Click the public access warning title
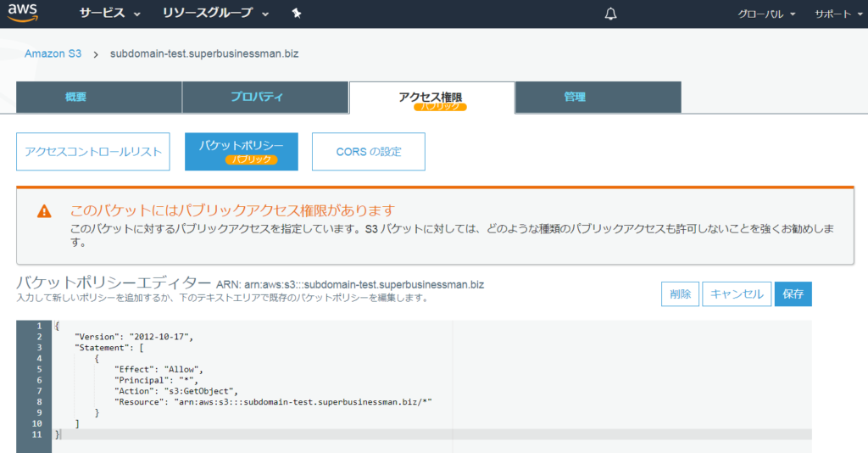Screen dimensions: 868x453 coord(232,210)
